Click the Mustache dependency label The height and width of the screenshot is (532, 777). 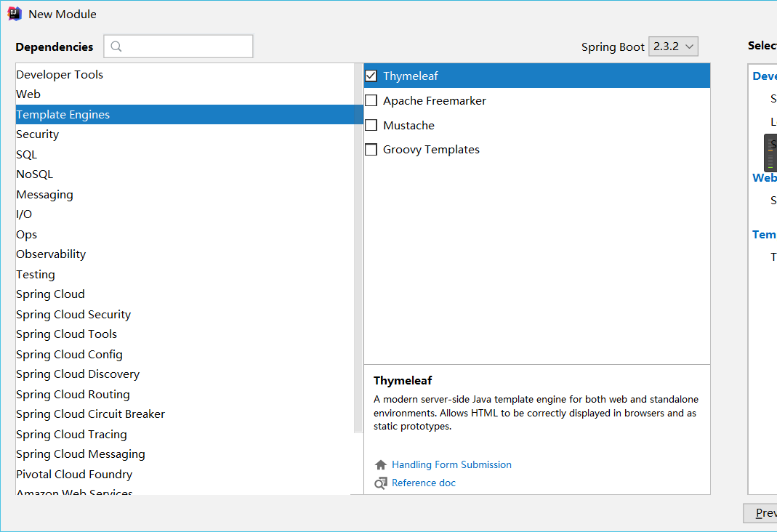[x=408, y=125]
